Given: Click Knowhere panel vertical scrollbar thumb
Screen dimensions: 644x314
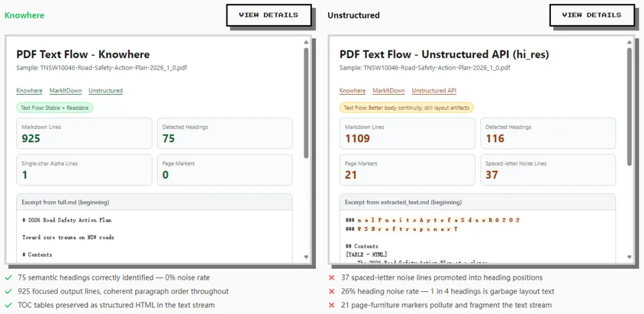Looking at the screenshot, I should pyautogui.click(x=306, y=101).
